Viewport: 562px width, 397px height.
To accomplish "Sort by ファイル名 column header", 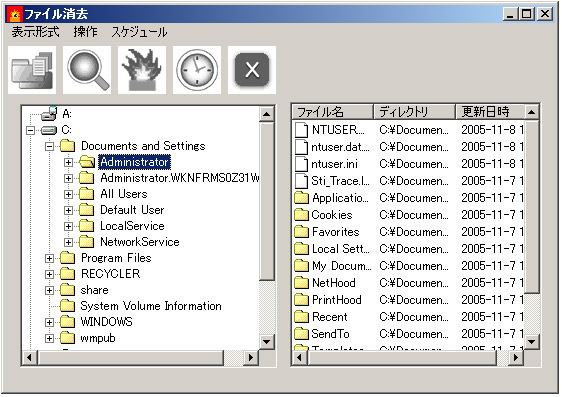I will [x=333, y=111].
